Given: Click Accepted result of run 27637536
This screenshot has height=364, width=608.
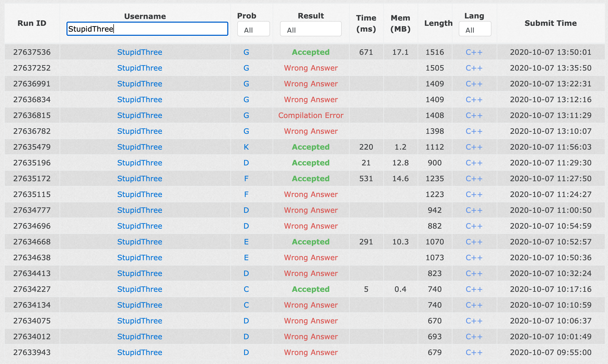Looking at the screenshot, I should coord(311,52).
